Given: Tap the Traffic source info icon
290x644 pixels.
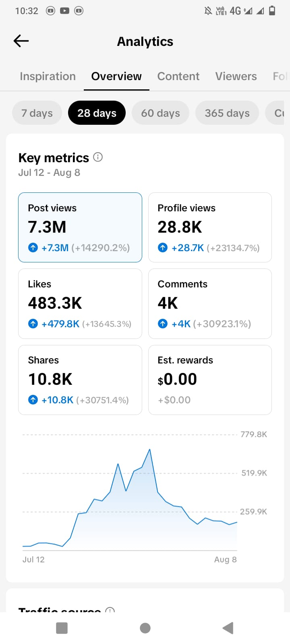Looking at the screenshot, I should click(x=110, y=610).
